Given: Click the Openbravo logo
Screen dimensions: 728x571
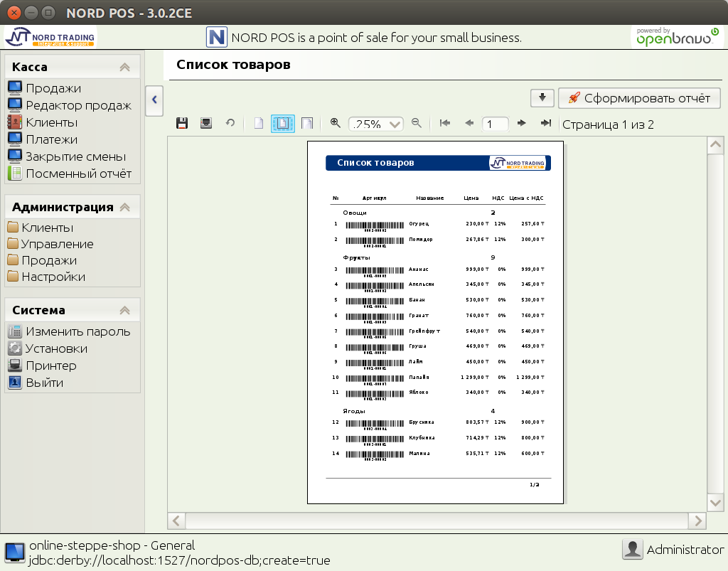Looking at the screenshot, I should coord(677,37).
